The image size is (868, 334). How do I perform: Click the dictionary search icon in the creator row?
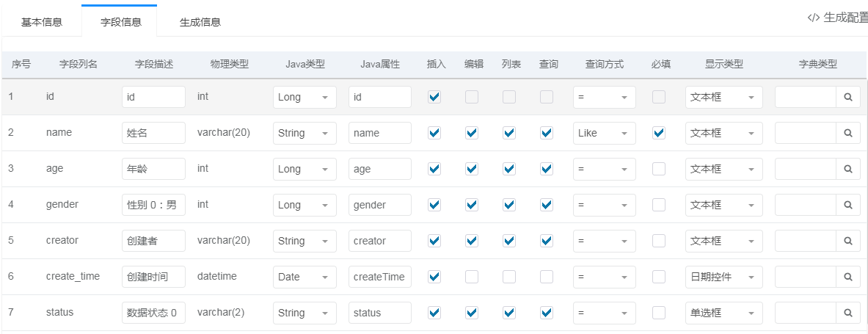click(847, 241)
